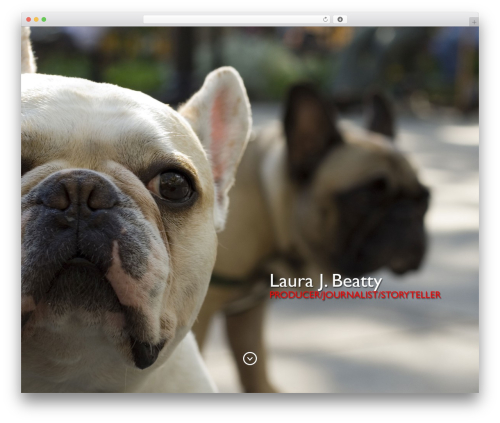This screenshot has height=423, width=500.
Task: Click PRODUCER/JOURNALIST/STORYTELLER tagline
Action: click(355, 295)
